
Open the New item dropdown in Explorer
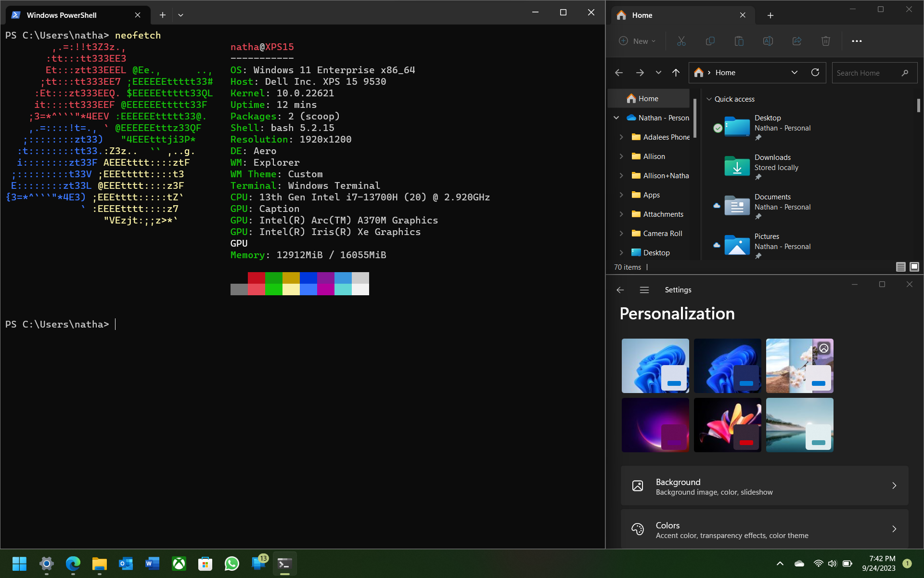[x=637, y=41]
